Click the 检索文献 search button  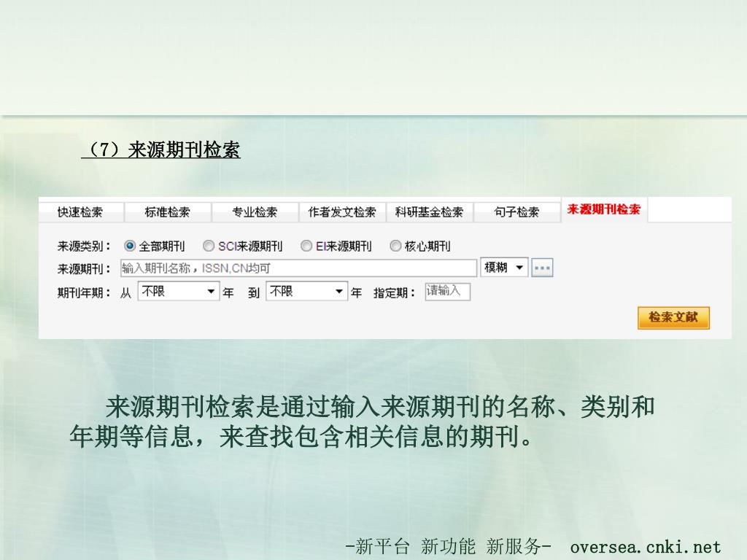(x=673, y=318)
